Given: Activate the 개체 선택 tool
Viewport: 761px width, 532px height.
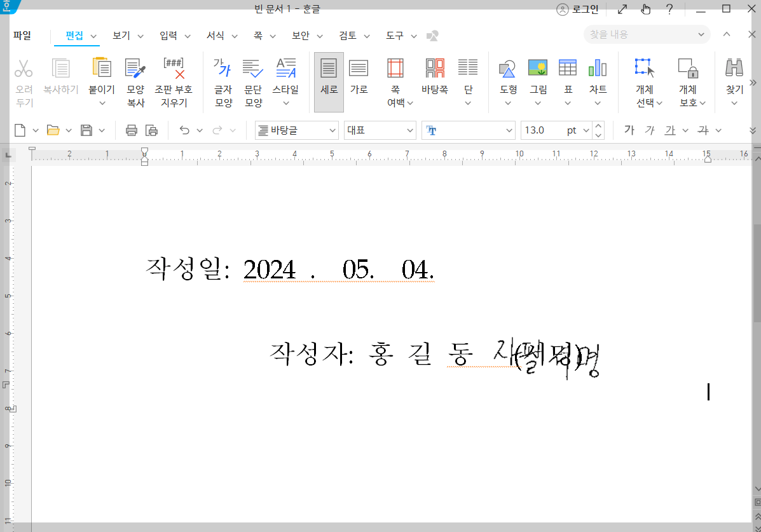Looking at the screenshot, I should click(644, 78).
